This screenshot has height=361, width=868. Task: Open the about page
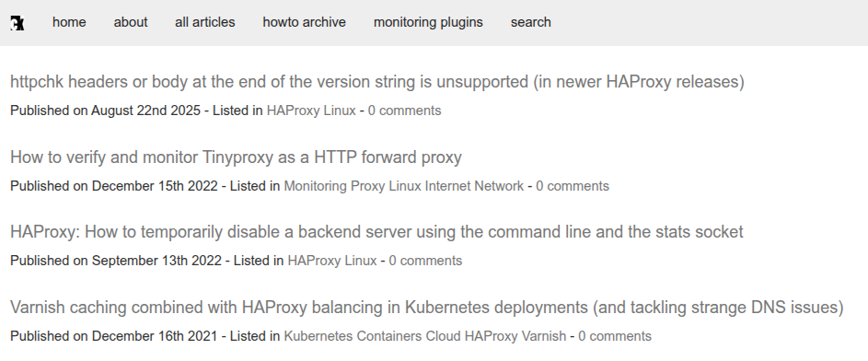131,22
